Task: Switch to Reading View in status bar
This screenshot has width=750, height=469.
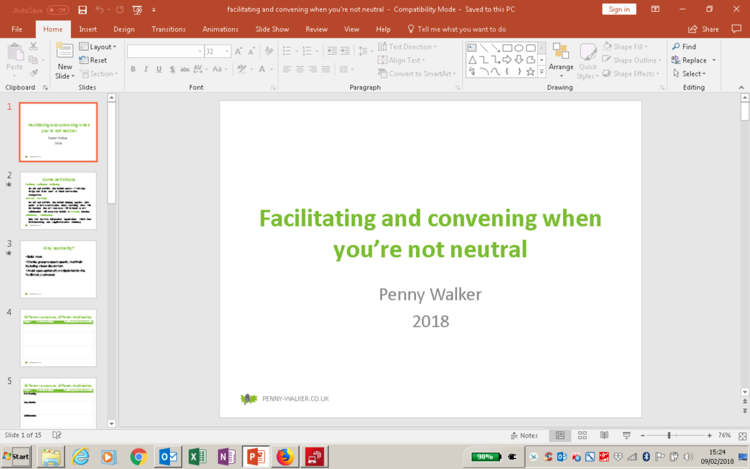Action: 604,435
